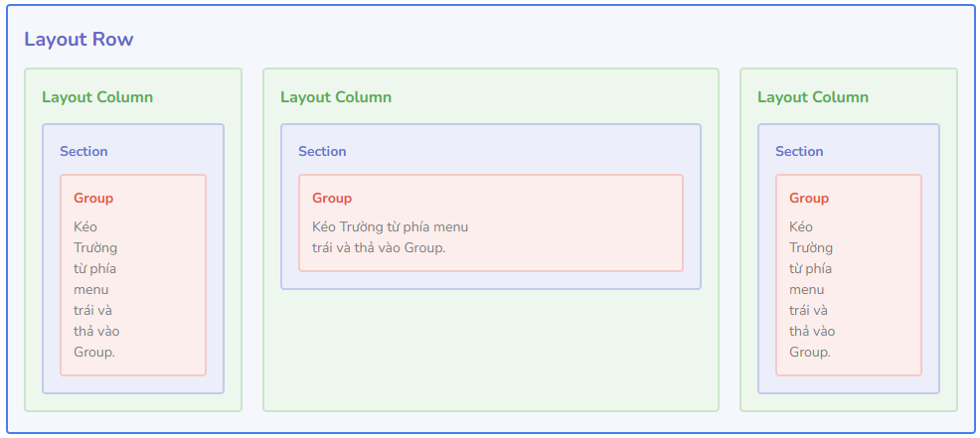Select the right Layout Column title
The width and height of the screenshot is (980, 438).
(813, 97)
